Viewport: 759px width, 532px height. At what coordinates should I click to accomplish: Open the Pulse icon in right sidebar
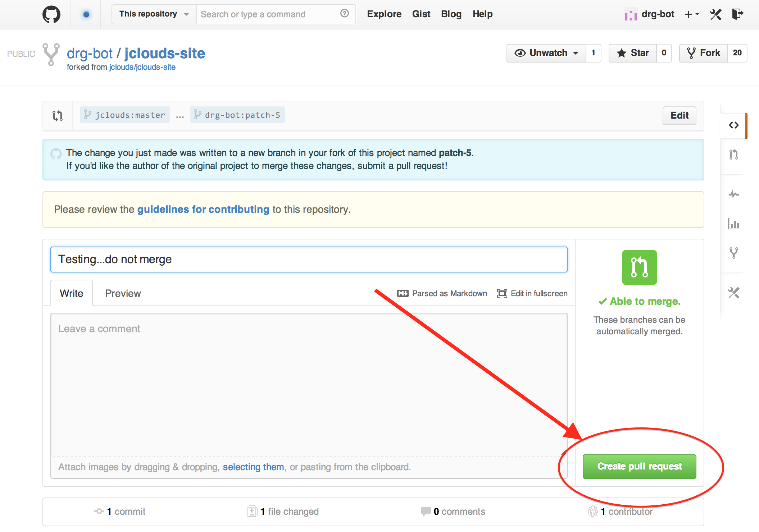(733, 194)
